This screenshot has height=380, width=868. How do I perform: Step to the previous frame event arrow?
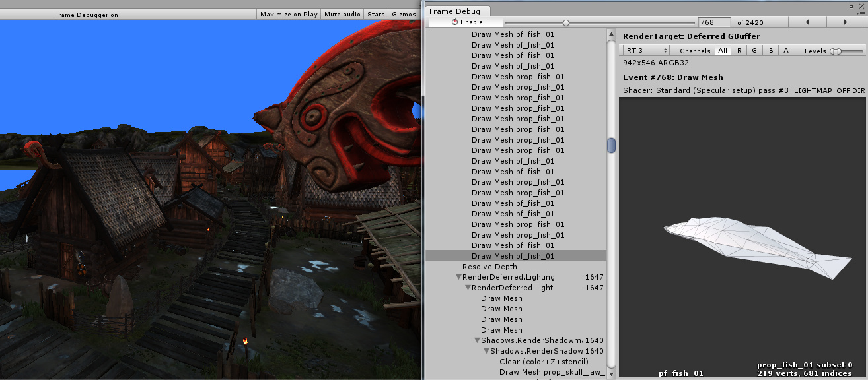point(808,22)
